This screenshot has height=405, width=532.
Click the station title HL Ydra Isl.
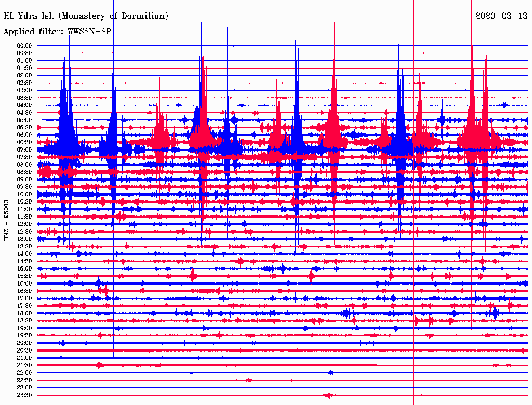[x=86, y=16]
